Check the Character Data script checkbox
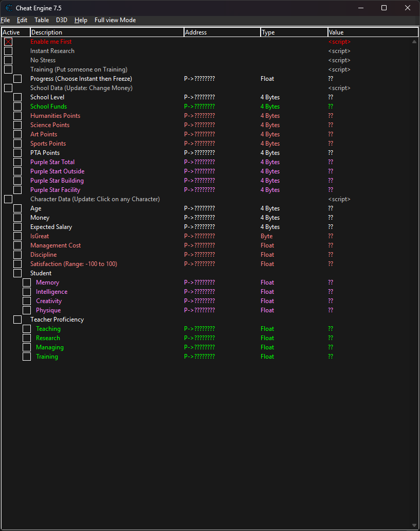Viewport: 420px width, 531px height. click(x=8, y=199)
